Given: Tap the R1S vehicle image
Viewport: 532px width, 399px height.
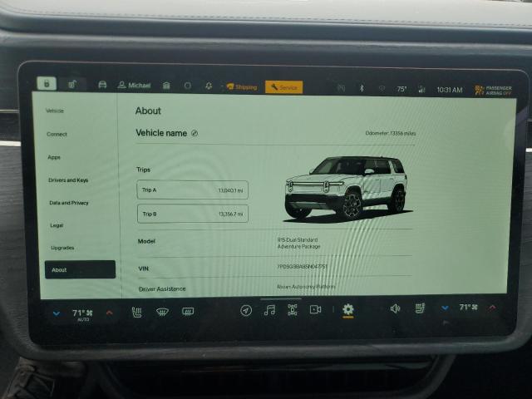Looking at the screenshot, I should click(347, 189).
